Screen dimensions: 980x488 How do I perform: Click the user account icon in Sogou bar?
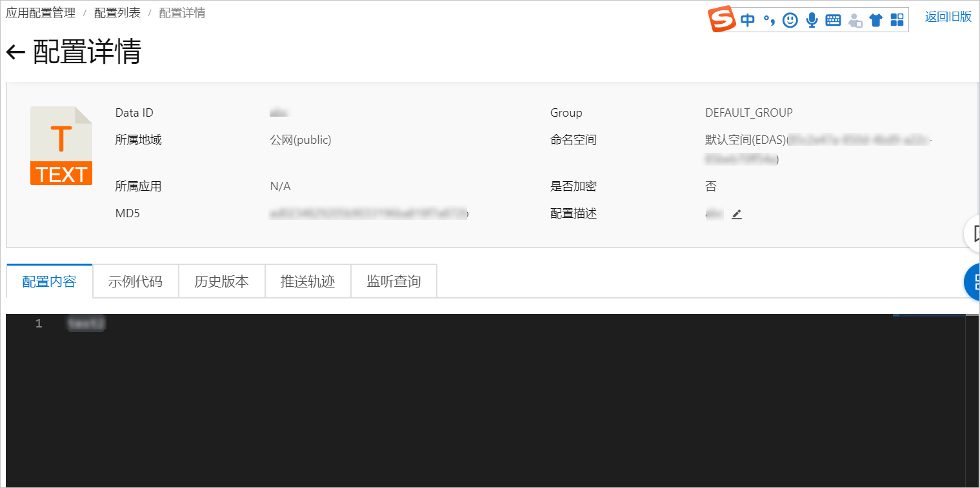pos(855,20)
